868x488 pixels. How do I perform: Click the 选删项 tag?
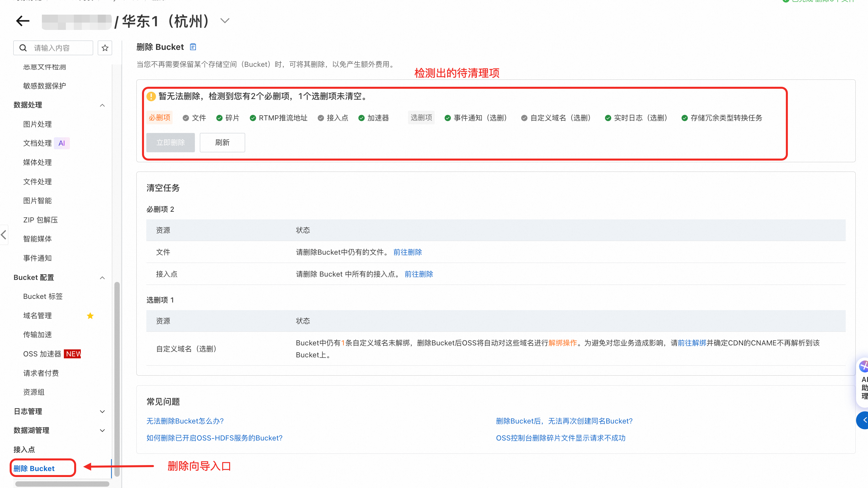[421, 118]
